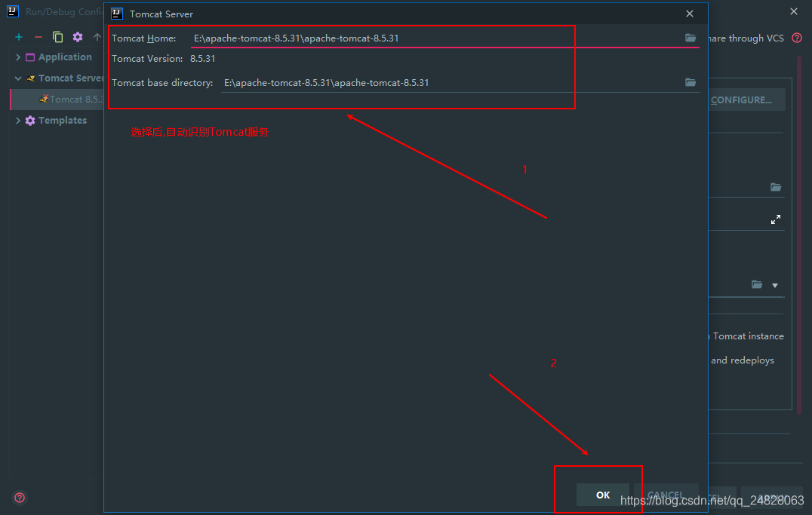Screen dimensions: 812x515
Task: Collapse the Tomcat Server tree node
Action: [18, 78]
